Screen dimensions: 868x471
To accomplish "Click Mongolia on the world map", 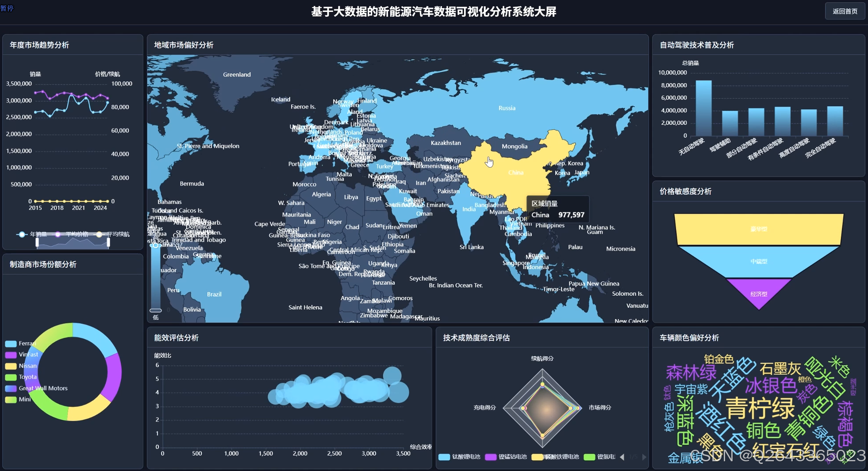I will click(515, 147).
